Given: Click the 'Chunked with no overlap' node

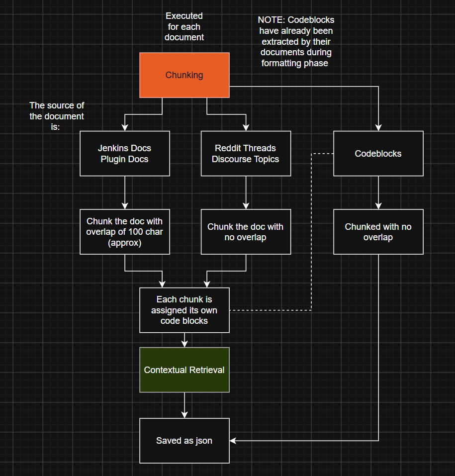Looking at the screenshot, I should [x=378, y=232].
